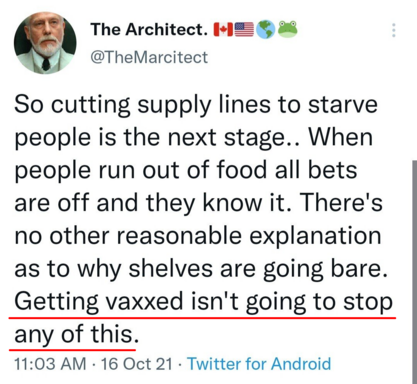
Task: Click the gray scrollbar on the right edge
Action: (414, 272)
